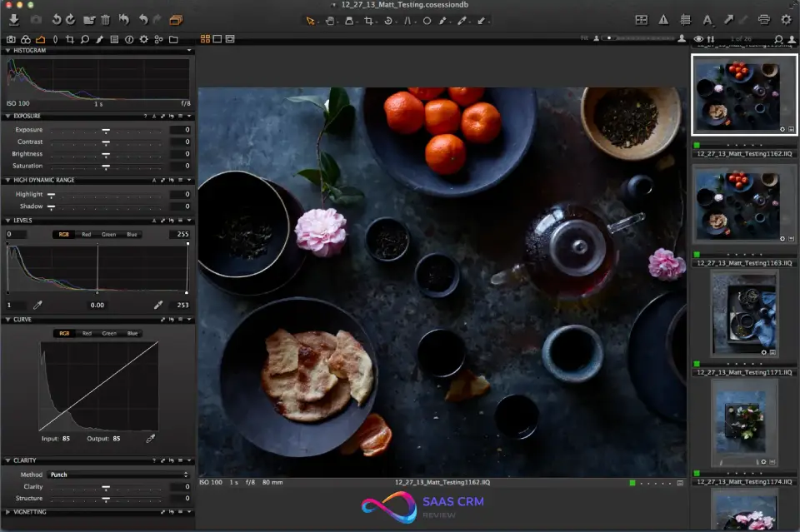Toggle focus mask using the eye icon
800x532 pixels.
[698, 38]
